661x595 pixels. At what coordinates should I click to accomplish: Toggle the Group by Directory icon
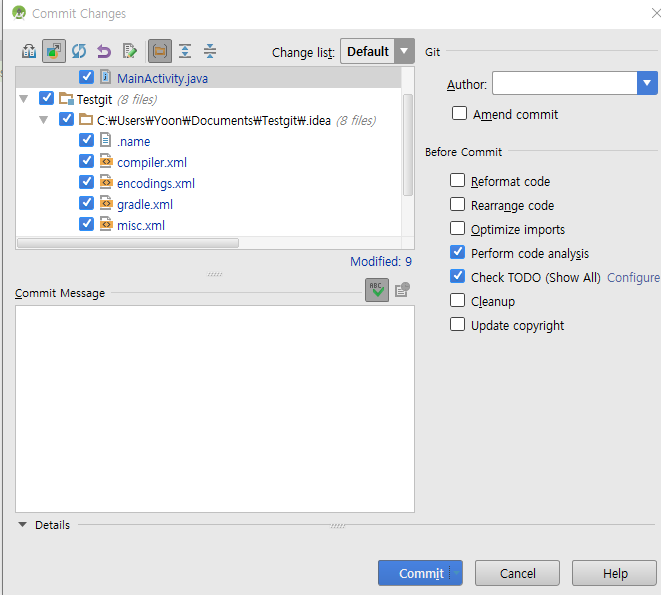click(x=160, y=51)
